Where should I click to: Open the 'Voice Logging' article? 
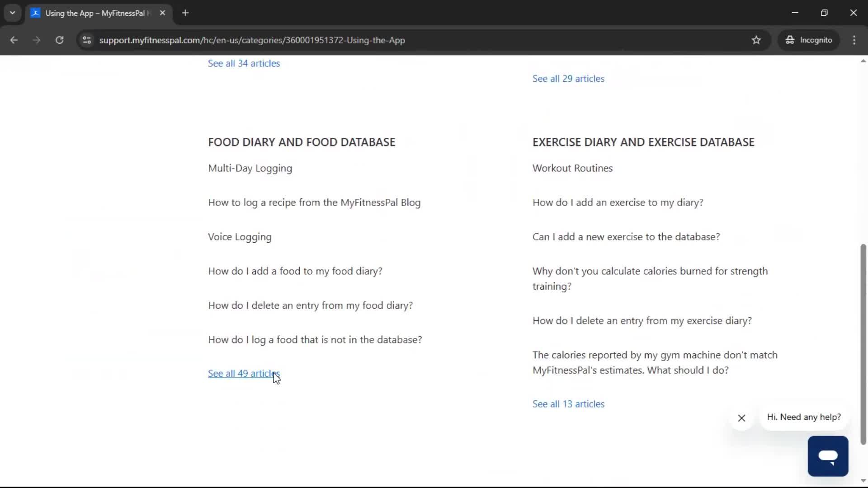click(x=240, y=237)
